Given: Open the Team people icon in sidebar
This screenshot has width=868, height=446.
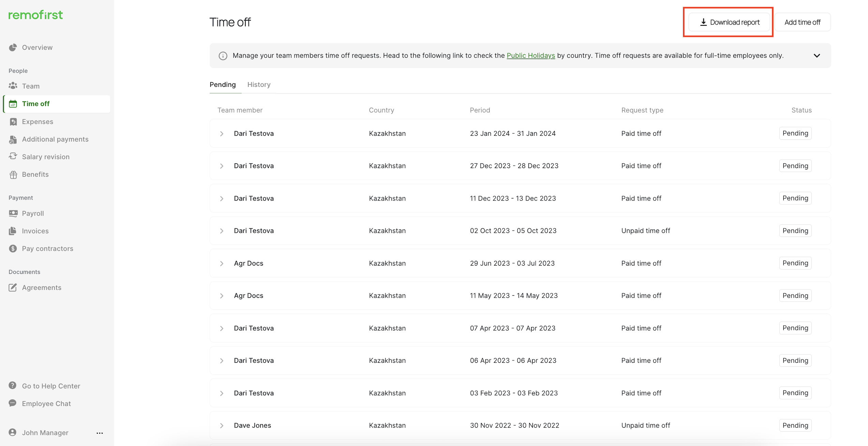Looking at the screenshot, I should coord(13,86).
